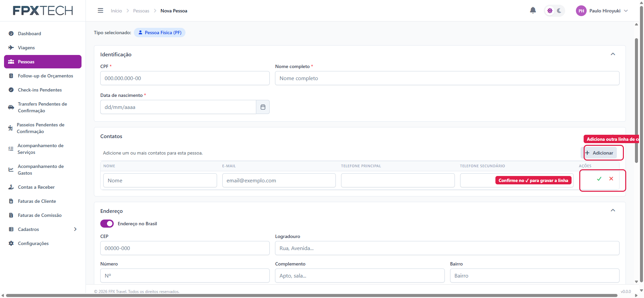Image resolution: width=644 pixels, height=298 pixels.
Task: Click the contact Nome field
Action: [160, 180]
